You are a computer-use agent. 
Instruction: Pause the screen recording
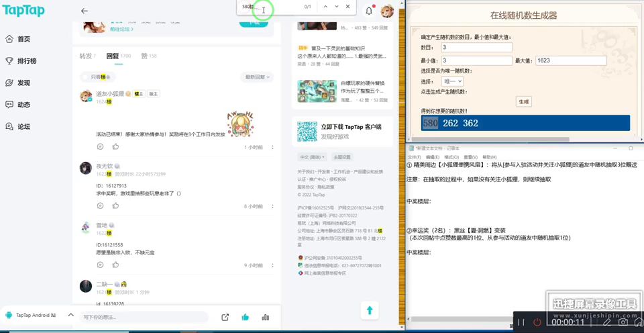click(521, 322)
